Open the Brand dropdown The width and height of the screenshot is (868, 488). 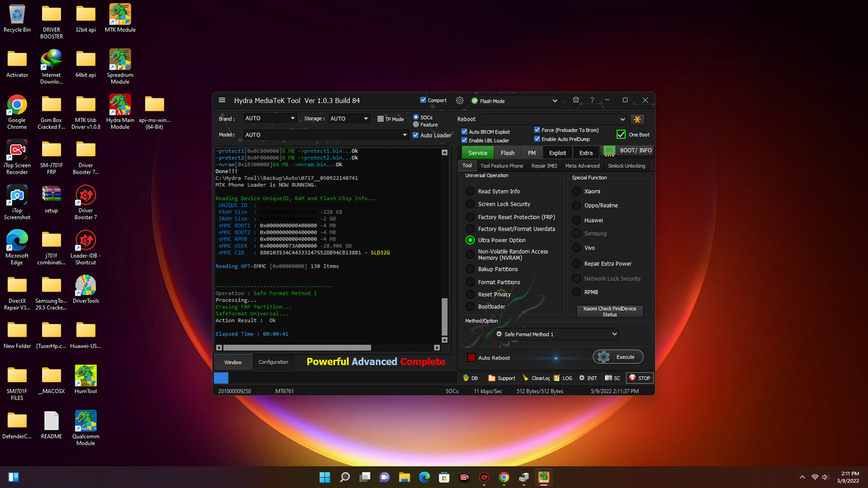pyautogui.click(x=270, y=119)
